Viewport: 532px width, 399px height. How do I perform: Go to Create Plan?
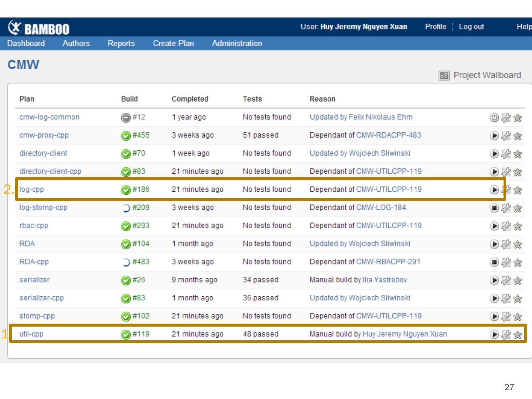pos(173,43)
